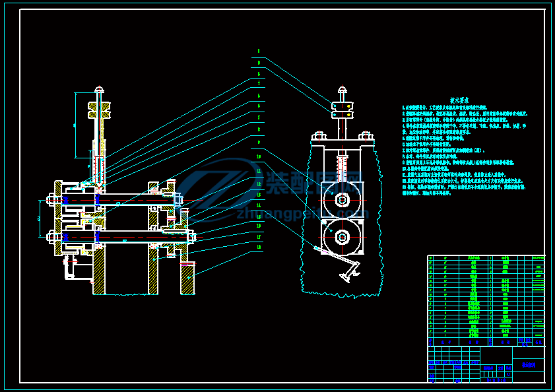The image size is (555, 392).
Task: Select the upper roller hub in right view
Action: pyautogui.click(x=343, y=201)
